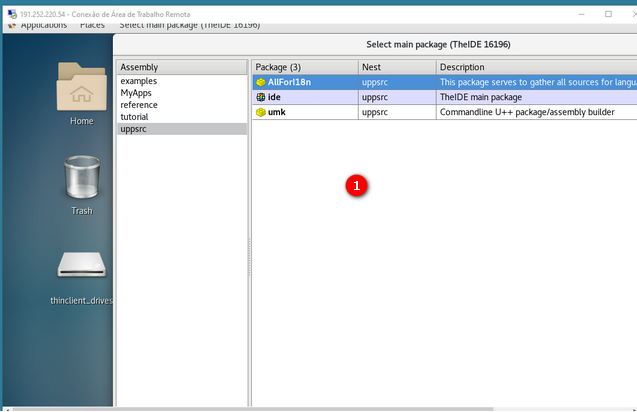Select the examples assembly

pos(139,81)
